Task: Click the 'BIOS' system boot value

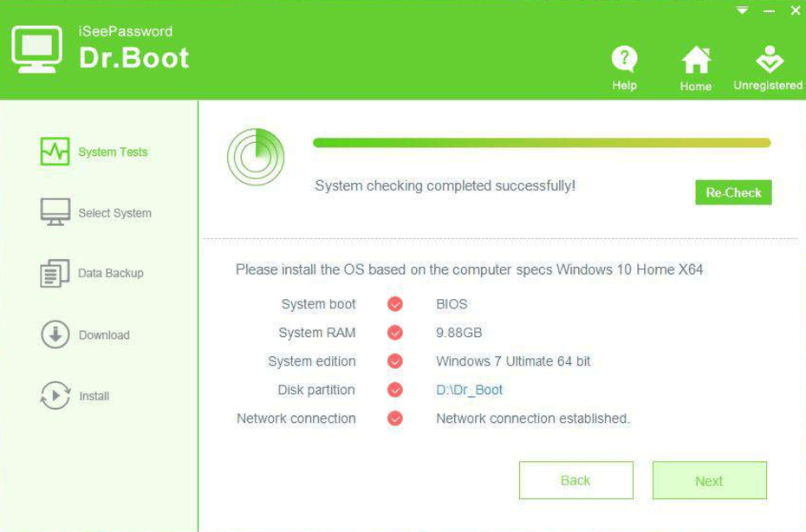Action: pyautogui.click(x=452, y=304)
